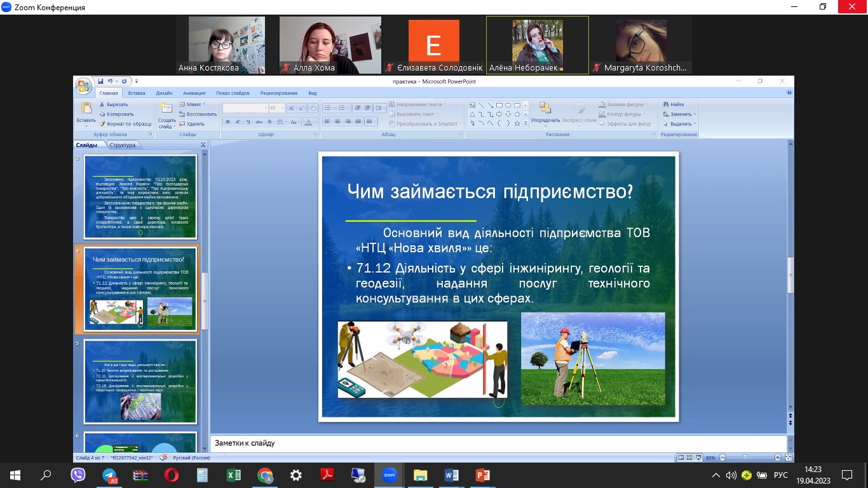Toggle center text alignment
868x488 pixels.
(x=337, y=121)
